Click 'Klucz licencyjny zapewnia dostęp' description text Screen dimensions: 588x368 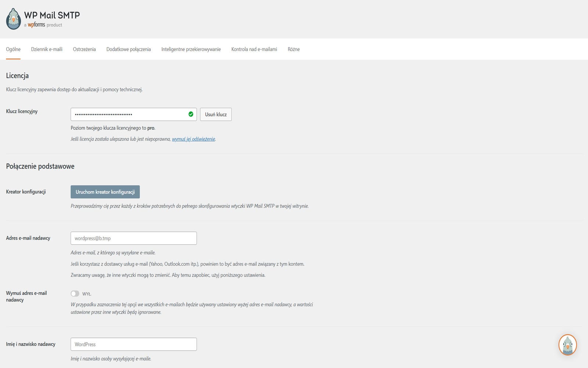(x=74, y=89)
